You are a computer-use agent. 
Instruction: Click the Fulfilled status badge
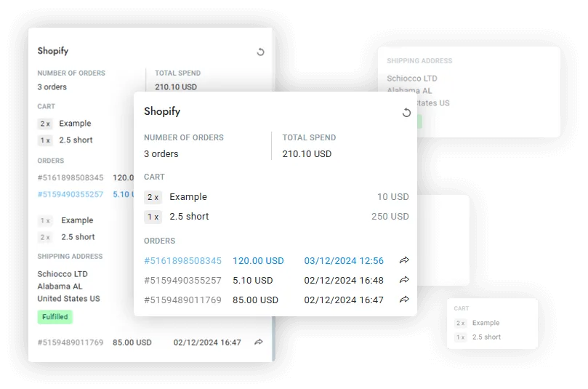(x=55, y=317)
